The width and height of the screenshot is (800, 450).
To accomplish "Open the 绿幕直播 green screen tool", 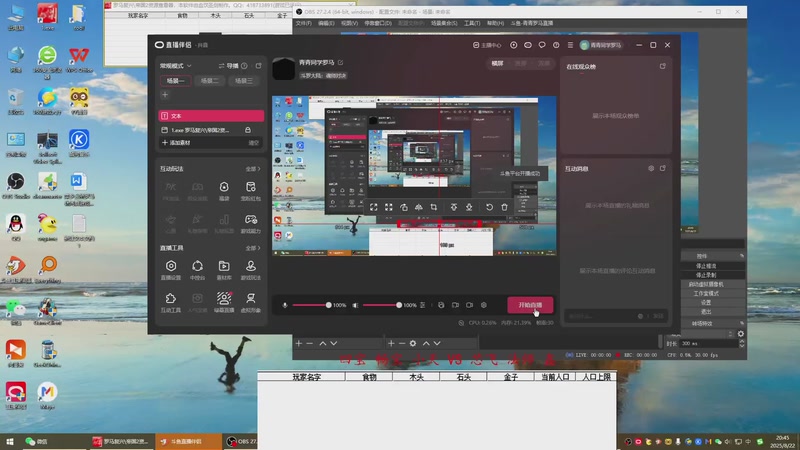I will tap(224, 302).
